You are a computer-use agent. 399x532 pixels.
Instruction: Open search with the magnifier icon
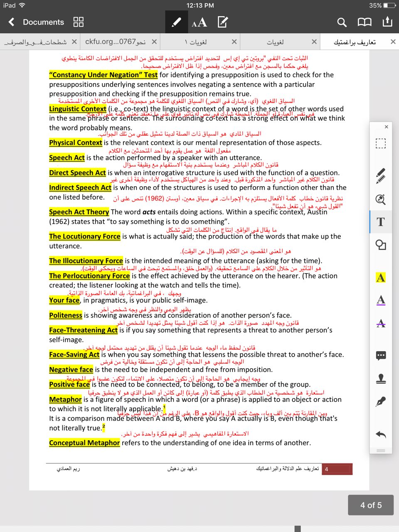[x=342, y=22]
